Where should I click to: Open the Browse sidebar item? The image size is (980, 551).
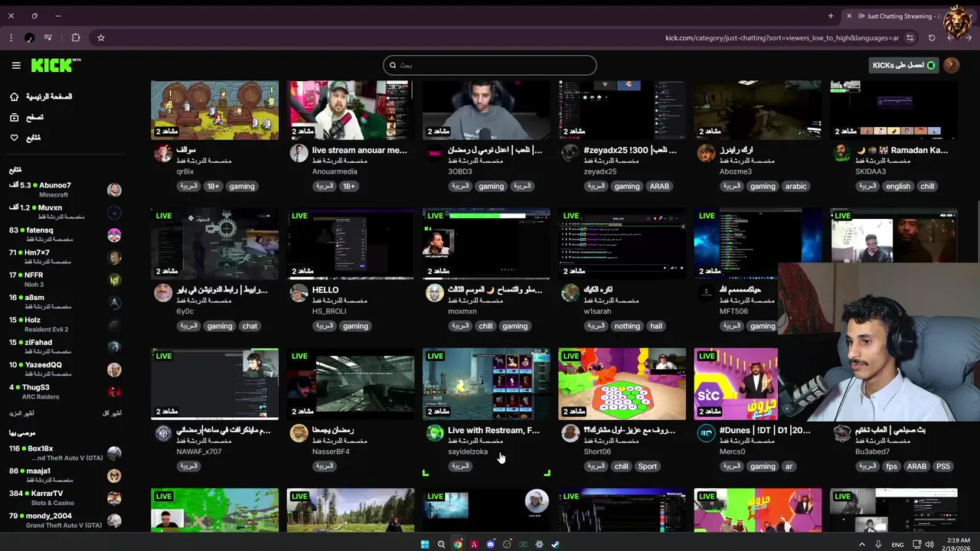tap(26, 117)
